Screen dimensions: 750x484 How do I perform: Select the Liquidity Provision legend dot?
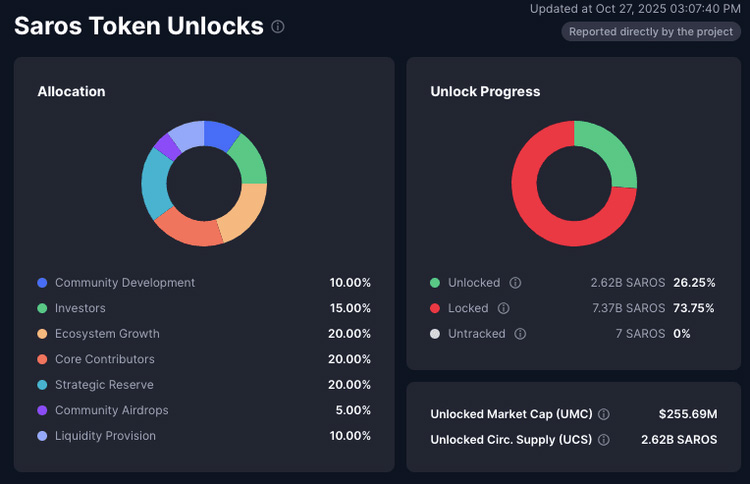pyautogui.click(x=42, y=436)
